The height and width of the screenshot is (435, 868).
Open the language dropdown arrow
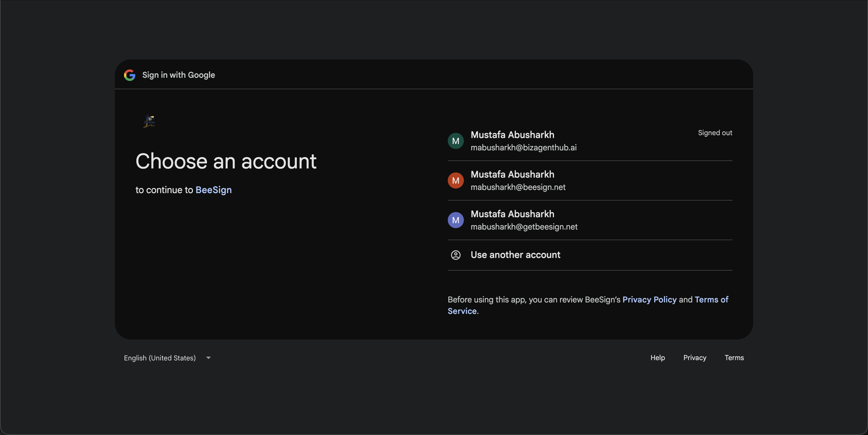[208, 358]
